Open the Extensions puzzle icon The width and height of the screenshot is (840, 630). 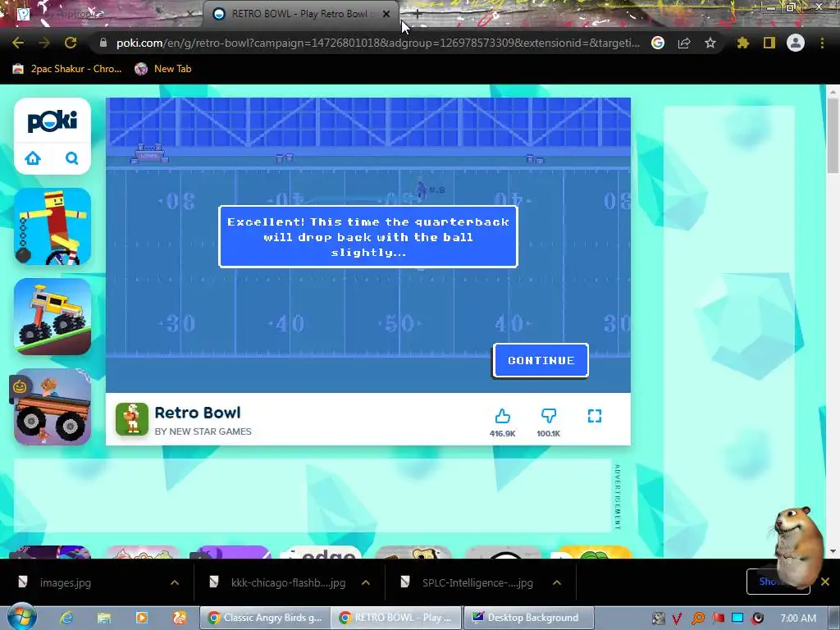point(742,43)
